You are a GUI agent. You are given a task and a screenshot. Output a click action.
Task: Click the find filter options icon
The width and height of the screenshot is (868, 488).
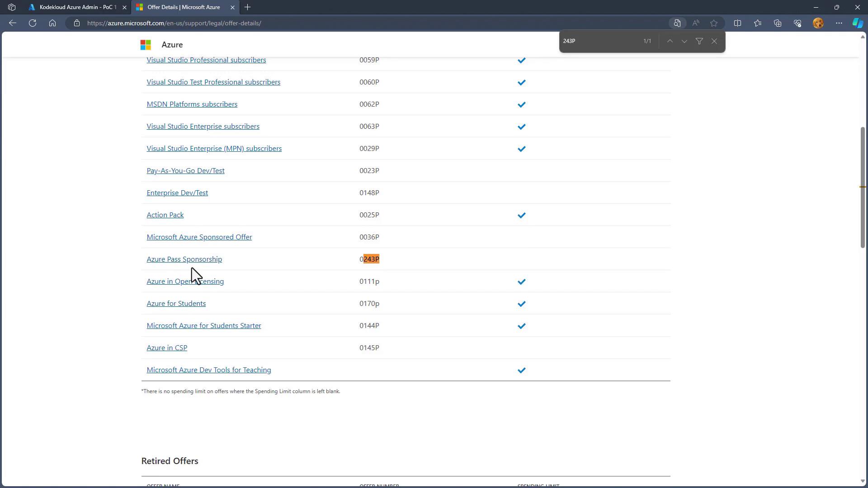[699, 41]
